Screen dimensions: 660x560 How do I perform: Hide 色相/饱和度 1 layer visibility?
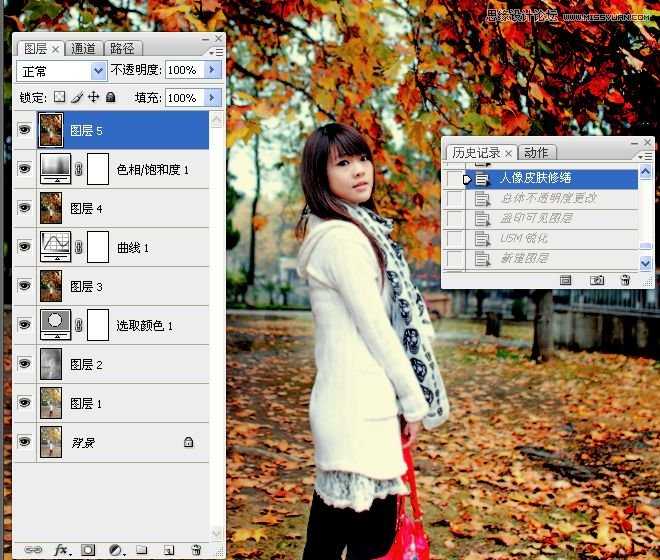coord(24,168)
